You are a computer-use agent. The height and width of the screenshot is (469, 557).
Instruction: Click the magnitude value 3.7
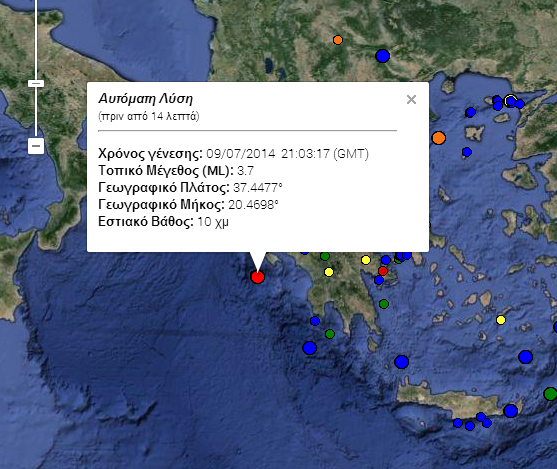pos(245,171)
